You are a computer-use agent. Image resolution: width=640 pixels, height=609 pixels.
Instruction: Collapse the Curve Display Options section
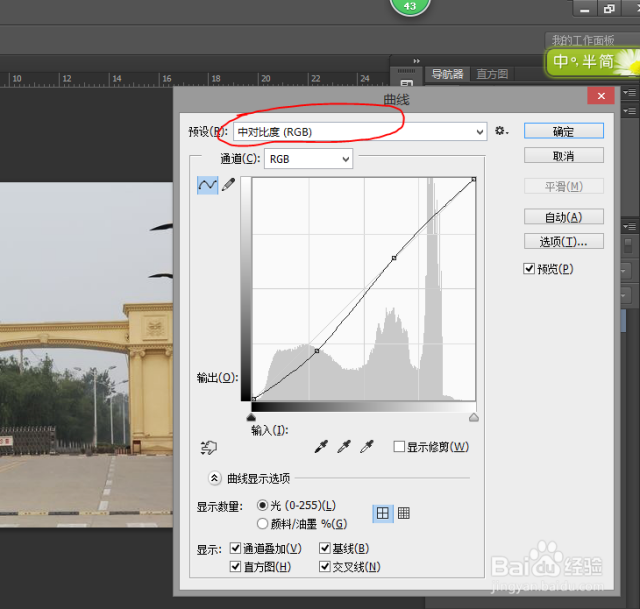coord(214,478)
